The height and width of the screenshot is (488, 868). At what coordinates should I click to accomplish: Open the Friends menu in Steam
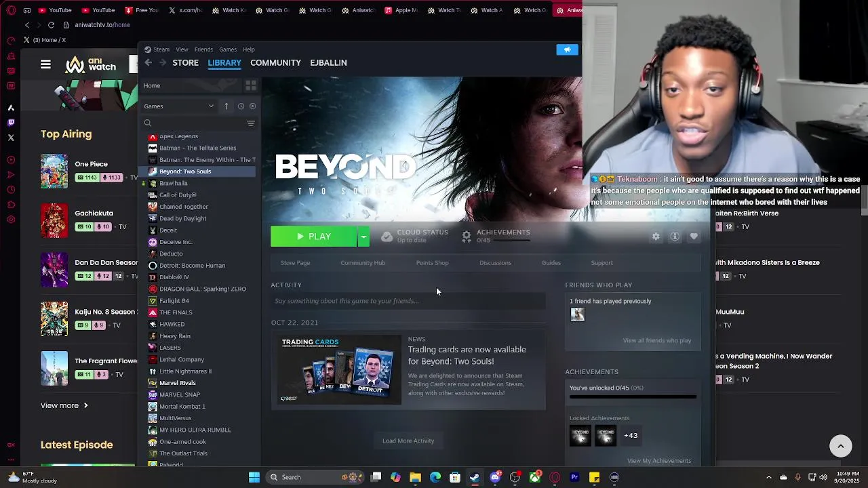coord(203,49)
